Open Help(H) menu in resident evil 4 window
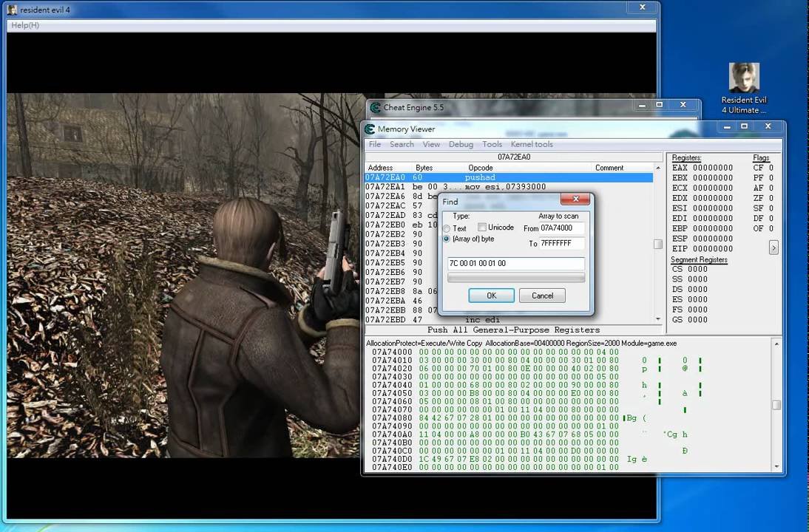 tap(25, 25)
